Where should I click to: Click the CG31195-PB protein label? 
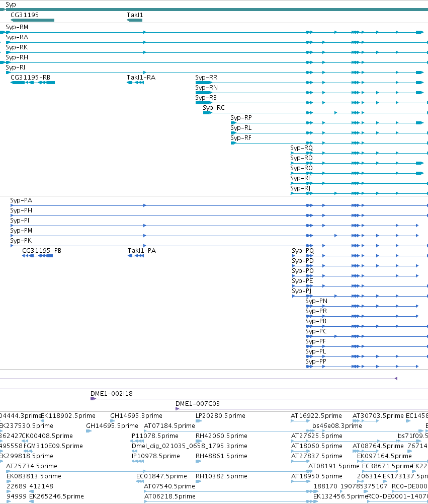pyautogui.click(x=42, y=251)
